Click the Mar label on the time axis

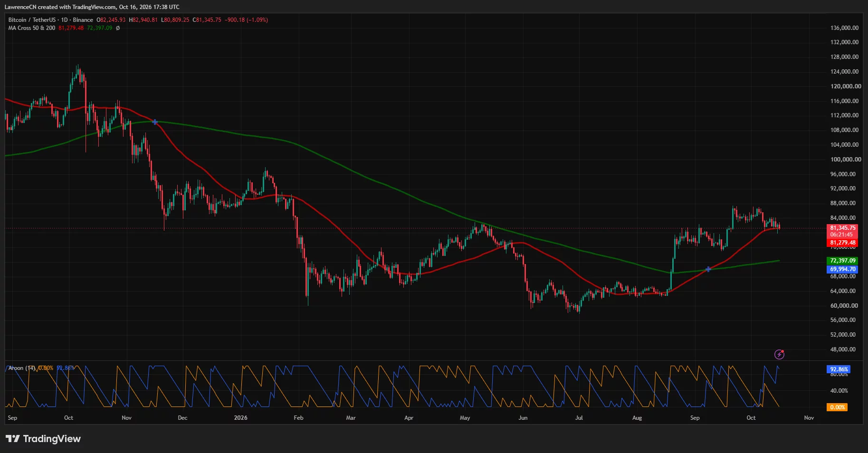tap(351, 418)
